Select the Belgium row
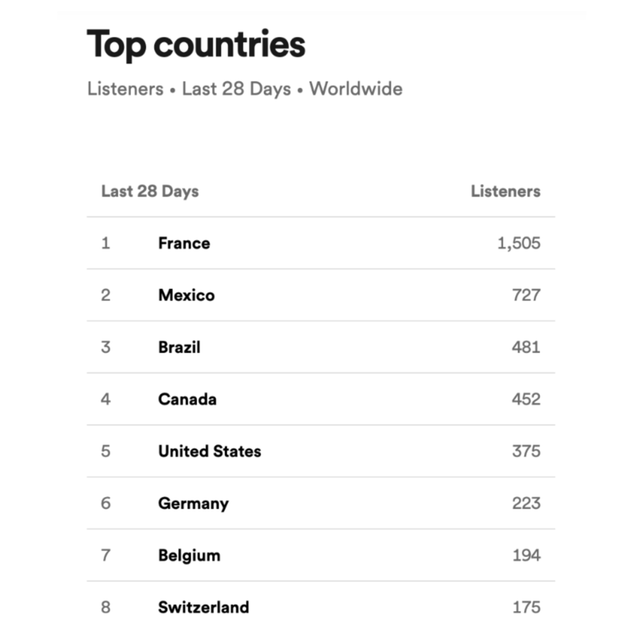Viewport: 644px width, 644px height. tap(321, 555)
